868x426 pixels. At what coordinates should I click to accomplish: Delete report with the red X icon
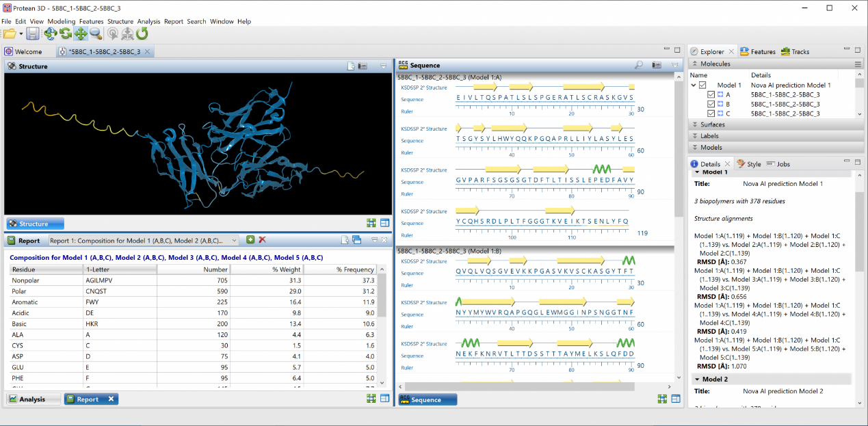pyautogui.click(x=262, y=240)
